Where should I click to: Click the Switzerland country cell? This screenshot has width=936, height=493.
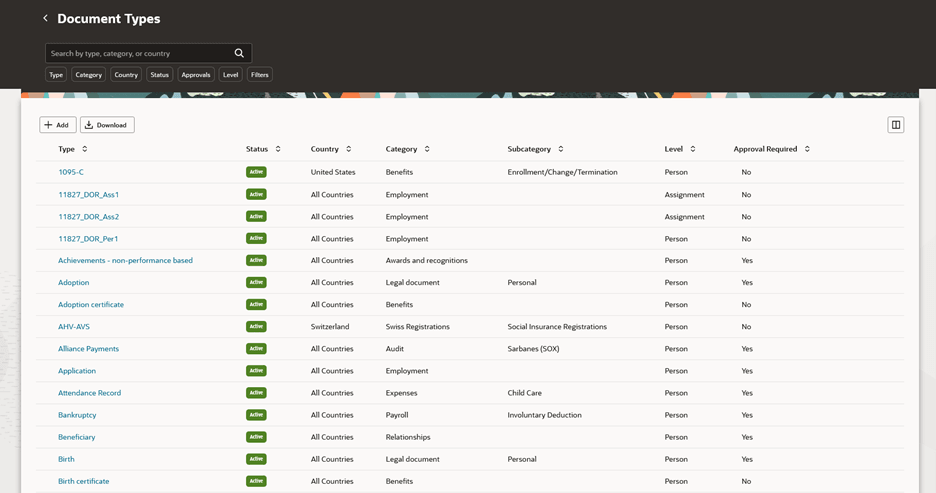[330, 326]
